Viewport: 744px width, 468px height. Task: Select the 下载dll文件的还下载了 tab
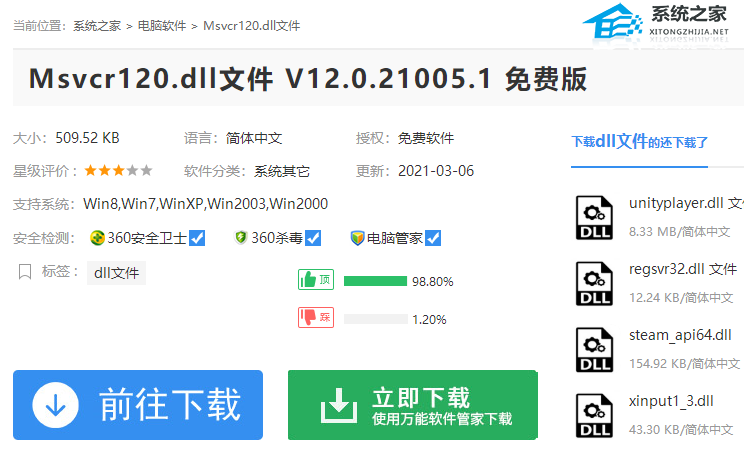point(639,141)
